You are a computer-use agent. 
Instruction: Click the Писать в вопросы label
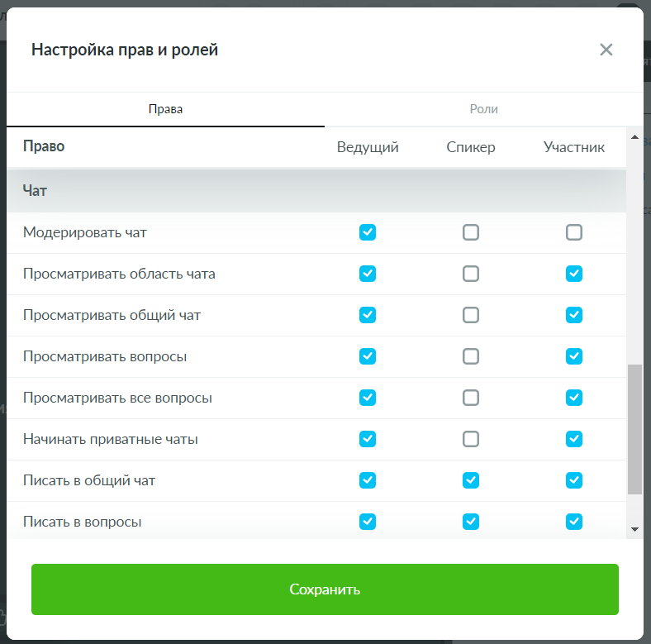tap(83, 522)
